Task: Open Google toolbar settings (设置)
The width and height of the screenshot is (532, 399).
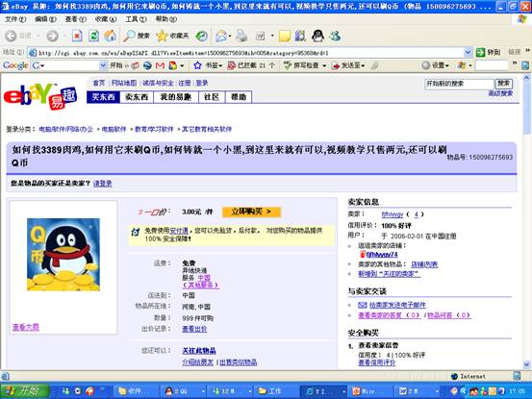Action: click(x=435, y=65)
